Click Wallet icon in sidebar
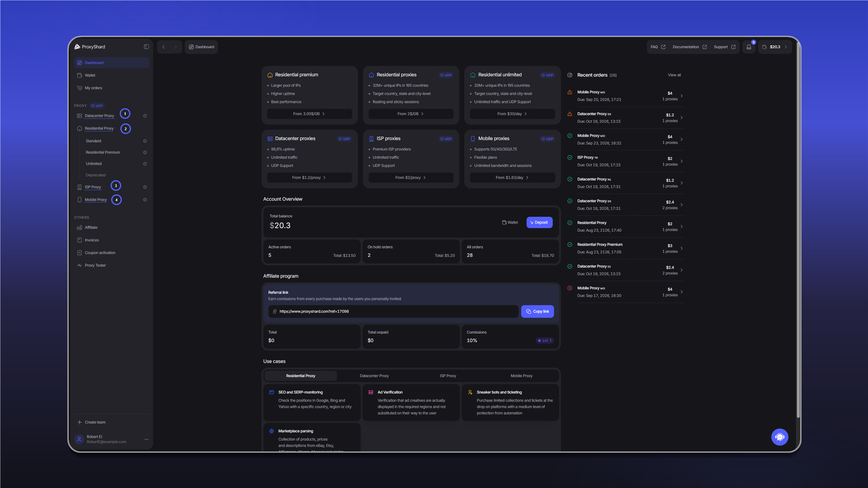This screenshot has height=488, width=868. pos(80,75)
